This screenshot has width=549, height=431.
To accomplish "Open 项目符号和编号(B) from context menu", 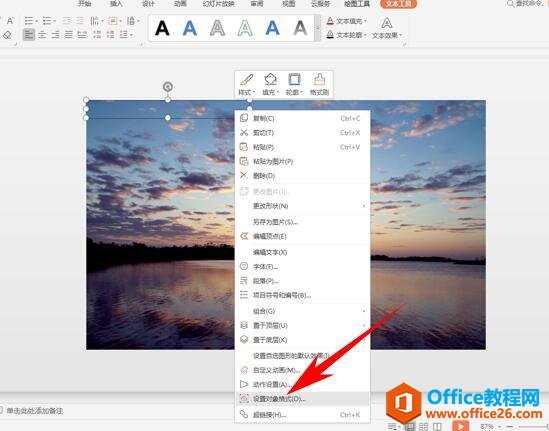I will (303, 295).
